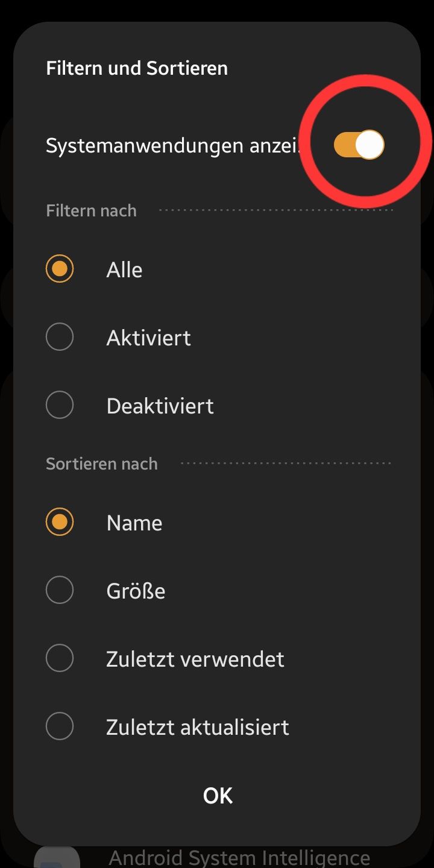The image size is (434, 868).
Task: Tap the 'Zuletzt verwendet' label text
Action: click(x=195, y=659)
